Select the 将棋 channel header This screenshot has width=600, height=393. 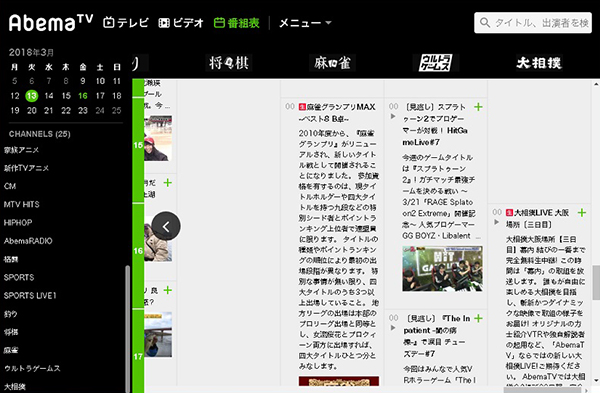point(229,63)
